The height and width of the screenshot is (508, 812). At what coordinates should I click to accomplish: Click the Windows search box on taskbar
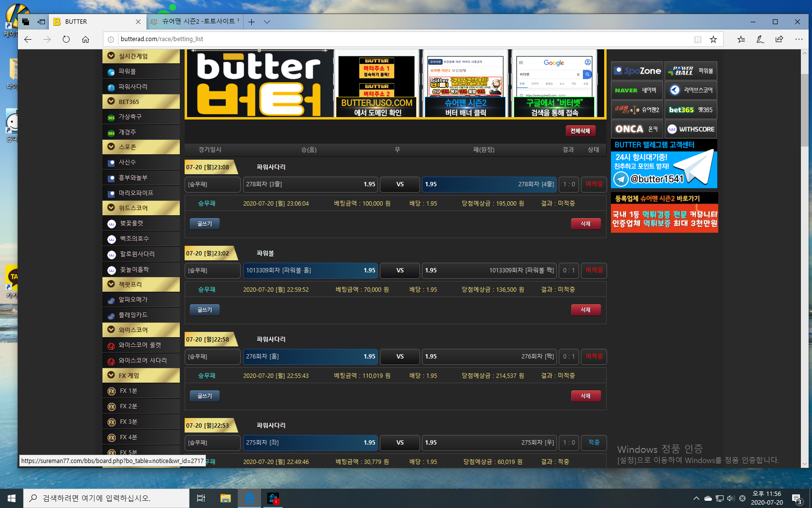(106, 498)
